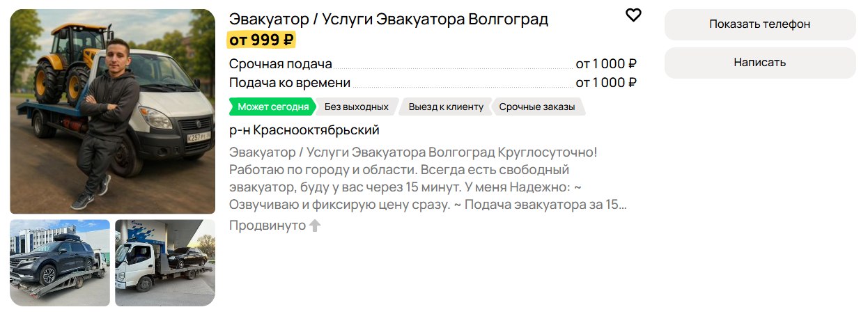The image size is (868, 314).
Task: Click the gray arrow next to Продвинуто
Action: (315, 226)
